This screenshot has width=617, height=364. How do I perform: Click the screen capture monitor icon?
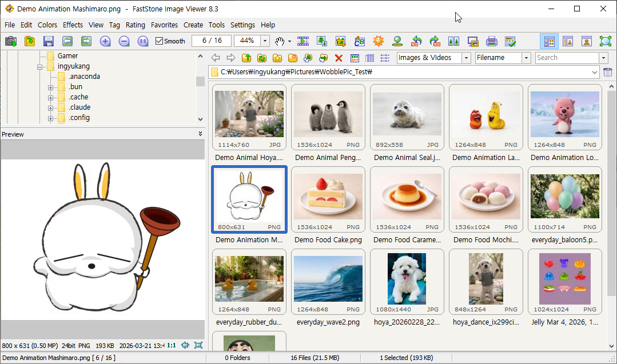point(472,41)
